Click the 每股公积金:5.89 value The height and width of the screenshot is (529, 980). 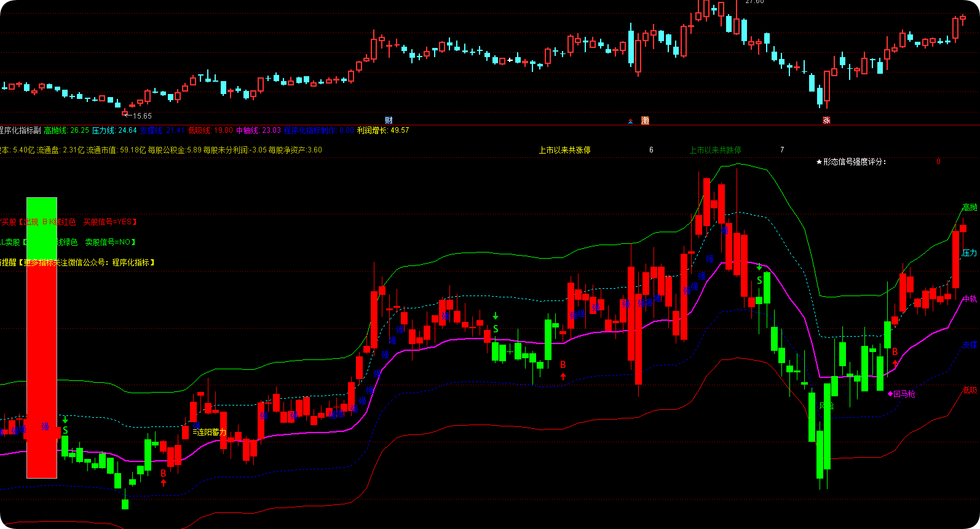(175, 150)
